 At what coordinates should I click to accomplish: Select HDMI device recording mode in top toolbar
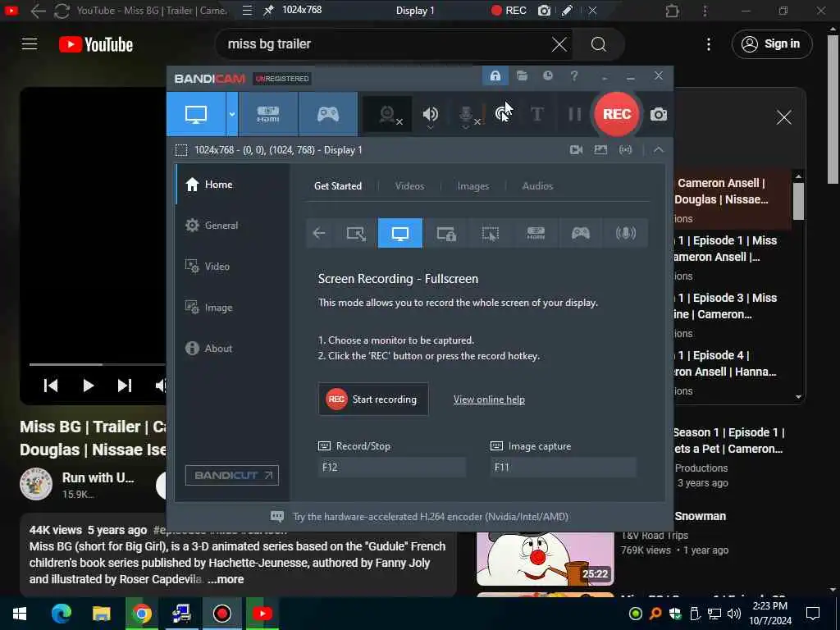click(x=268, y=114)
